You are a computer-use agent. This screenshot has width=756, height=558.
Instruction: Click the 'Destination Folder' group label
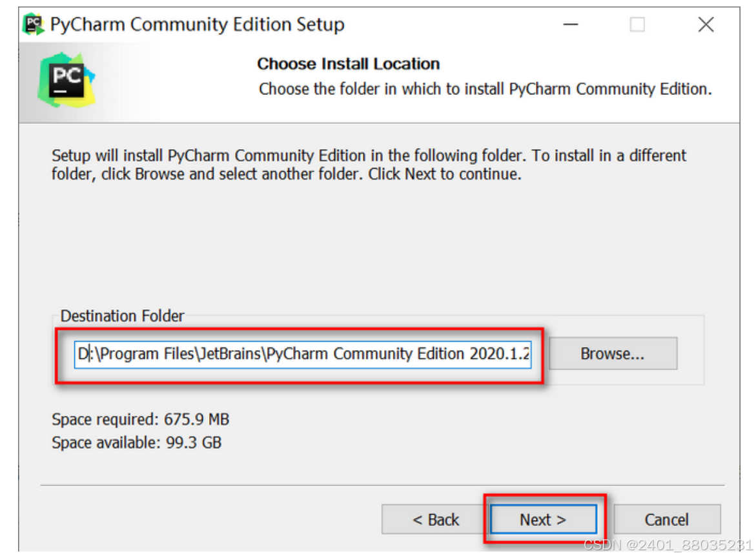[x=122, y=316]
